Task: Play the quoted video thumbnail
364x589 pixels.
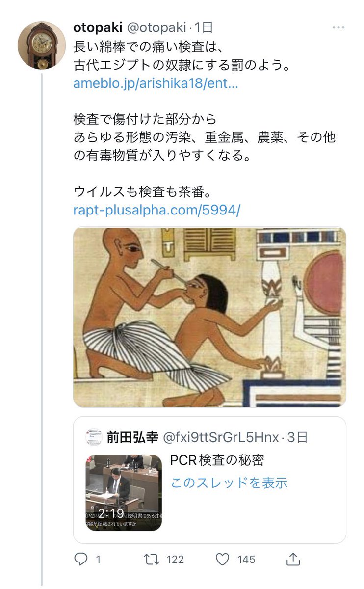Action: pyautogui.click(x=124, y=493)
